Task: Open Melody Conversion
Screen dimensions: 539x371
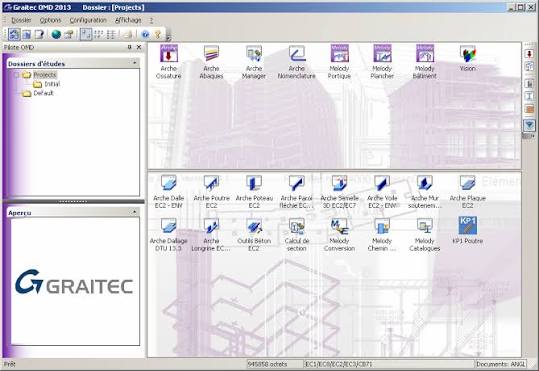Action: 339,234
